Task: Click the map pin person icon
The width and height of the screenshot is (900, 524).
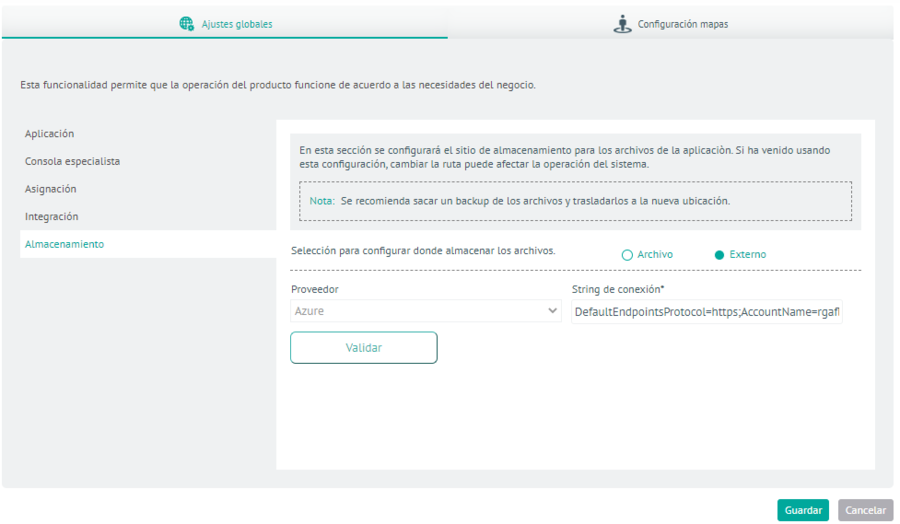Action: [x=622, y=24]
